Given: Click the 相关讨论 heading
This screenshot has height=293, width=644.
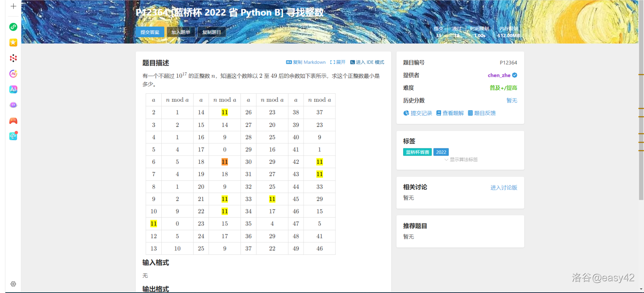Looking at the screenshot, I should click(x=415, y=187).
